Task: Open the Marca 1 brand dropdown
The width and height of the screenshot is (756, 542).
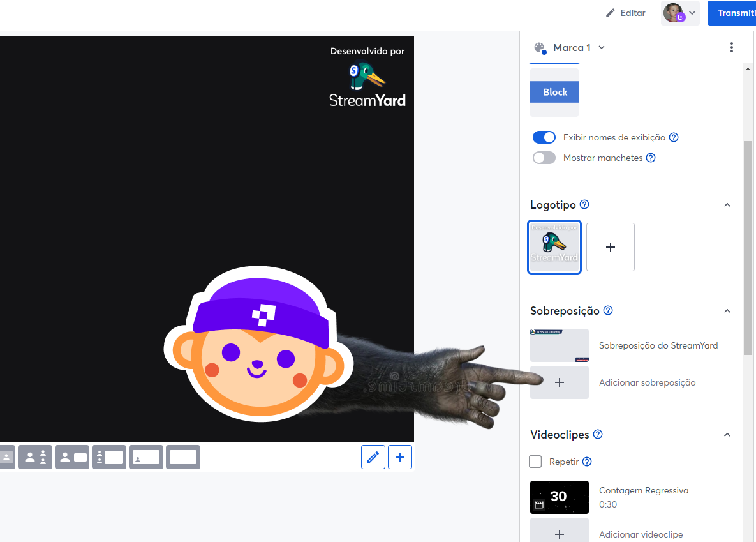Action: tap(579, 47)
